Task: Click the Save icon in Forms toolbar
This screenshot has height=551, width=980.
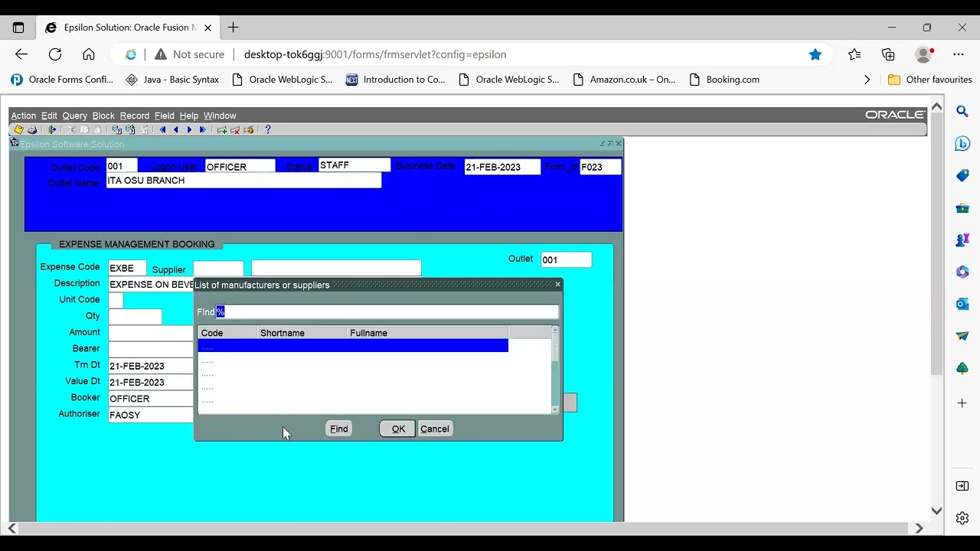Action: [x=19, y=130]
